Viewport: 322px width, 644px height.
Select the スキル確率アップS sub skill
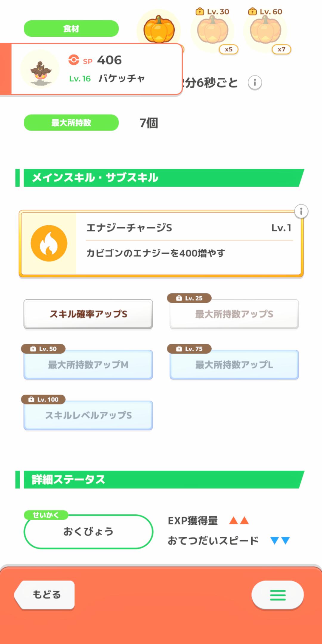coord(88,314)
